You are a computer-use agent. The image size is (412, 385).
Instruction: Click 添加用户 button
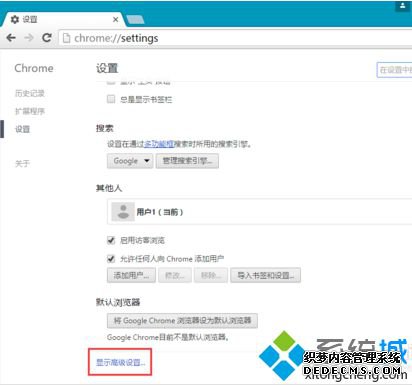(x=131, y=275)
